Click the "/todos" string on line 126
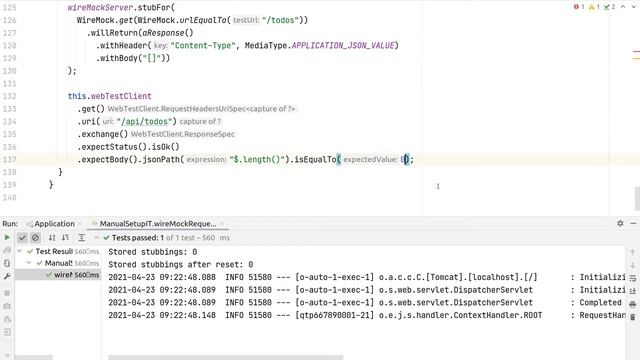640x360 pixels. (280, 20)
